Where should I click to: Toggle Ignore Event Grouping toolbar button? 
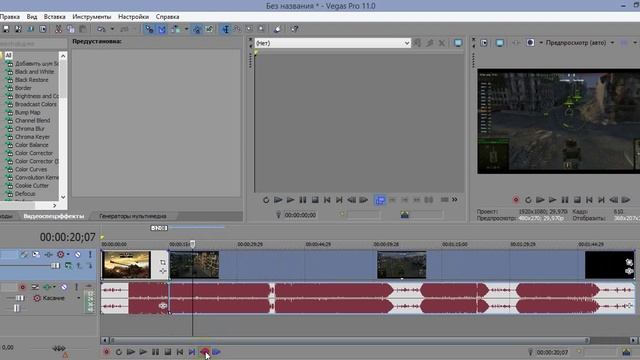tap(209, 29)
